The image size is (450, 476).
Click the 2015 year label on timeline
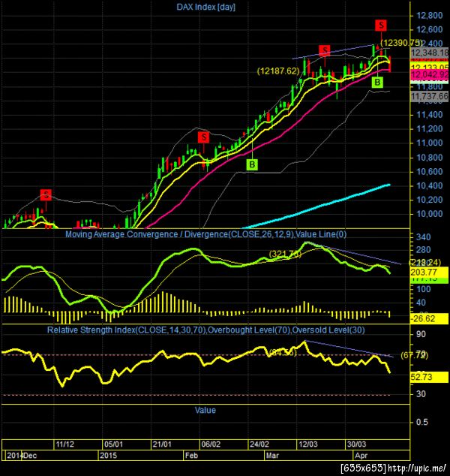108,456
